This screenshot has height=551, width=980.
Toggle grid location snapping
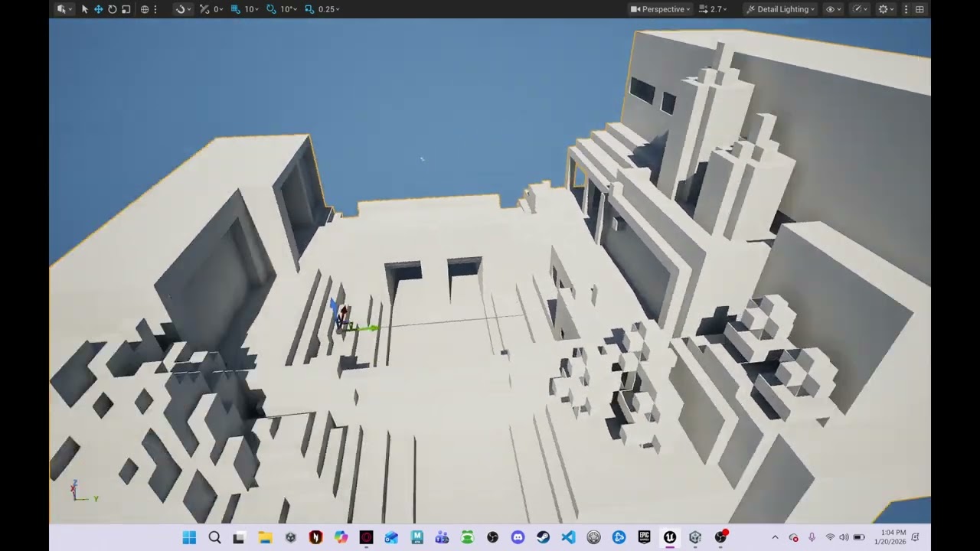coord(236,9)
